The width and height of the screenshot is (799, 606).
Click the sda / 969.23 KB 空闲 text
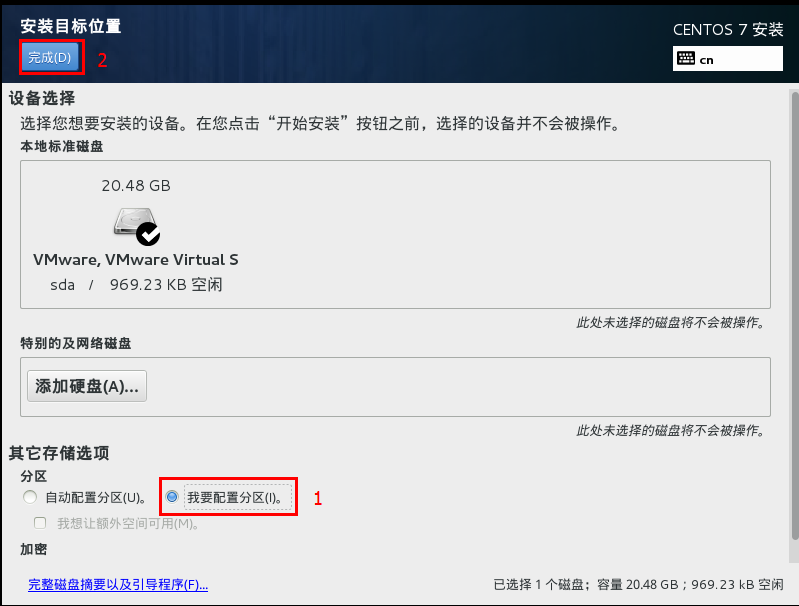coord(136,284)
